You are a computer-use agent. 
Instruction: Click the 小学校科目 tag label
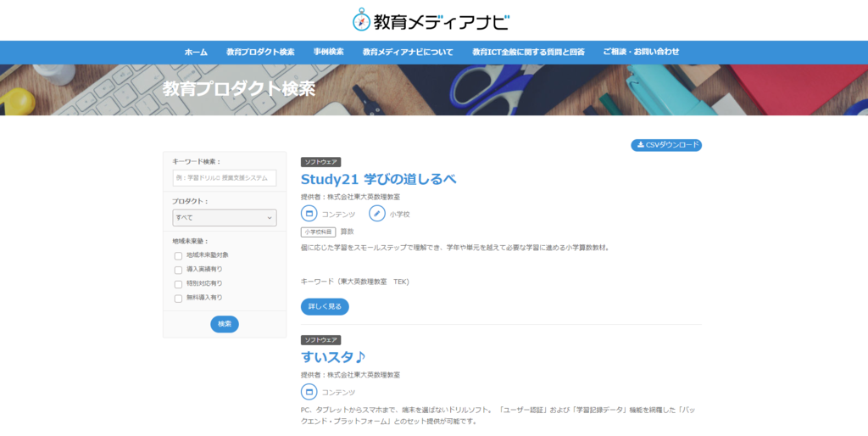coord(319,232)
